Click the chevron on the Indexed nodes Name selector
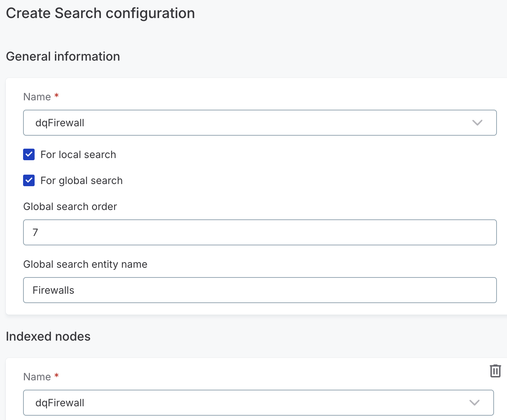Viewport: 507px width, 420px height. [x=475, y=403]
